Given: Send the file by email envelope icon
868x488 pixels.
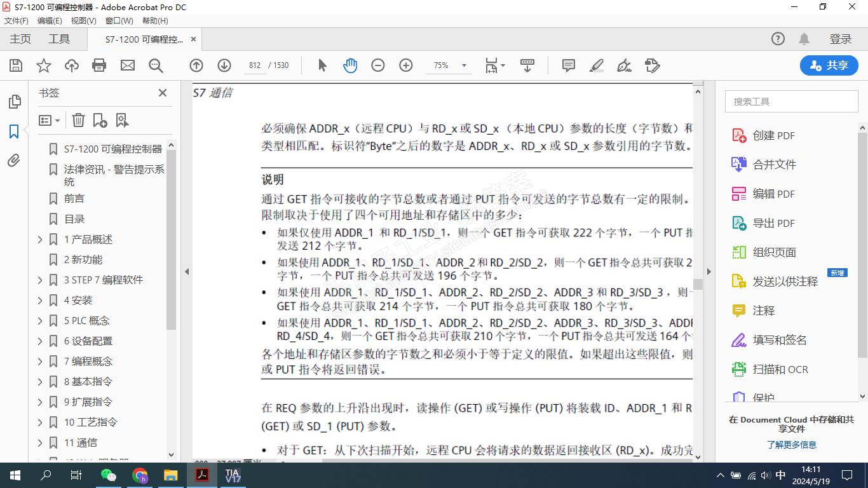Looking at the screenshot, I should pyautogui.click(x=128, y=65).
